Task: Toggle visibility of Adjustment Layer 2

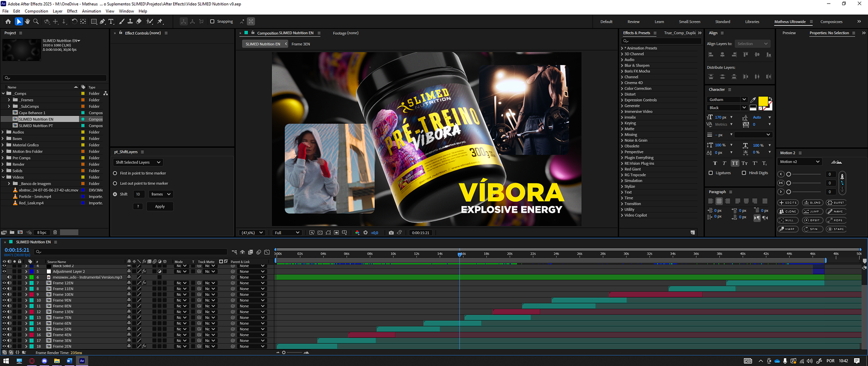Action: click(4, 272)
